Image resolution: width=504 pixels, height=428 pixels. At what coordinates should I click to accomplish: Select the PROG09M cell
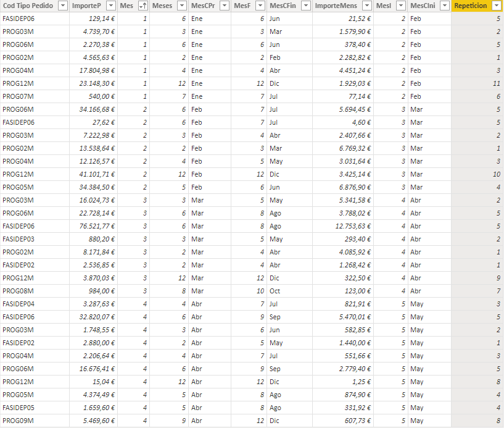35,421
